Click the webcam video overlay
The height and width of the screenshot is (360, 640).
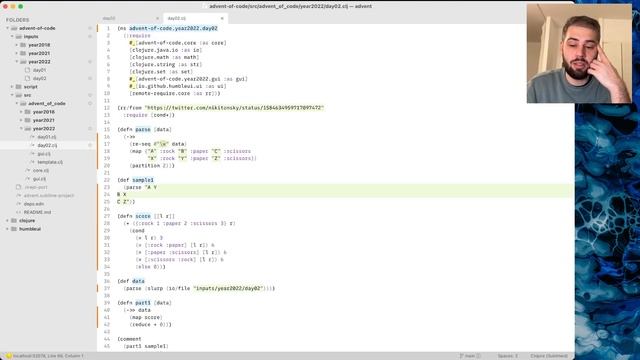[x=579, y=53]
